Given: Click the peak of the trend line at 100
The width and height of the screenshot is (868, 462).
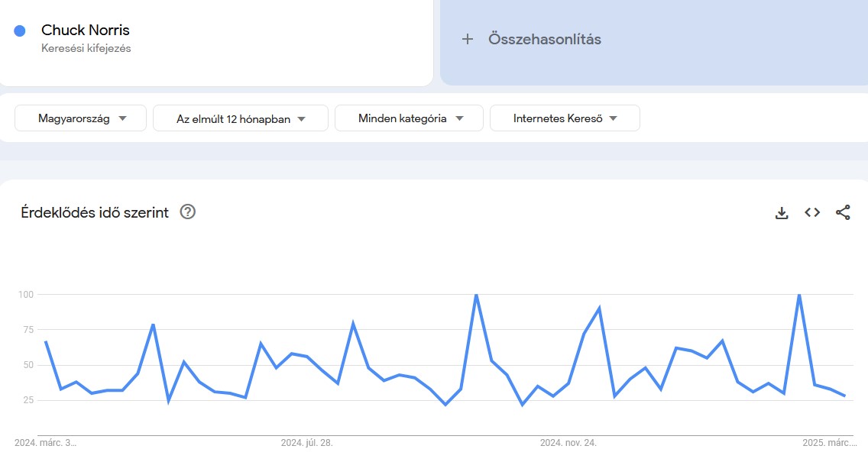Looking at the screenshot, I should (475, 293).
